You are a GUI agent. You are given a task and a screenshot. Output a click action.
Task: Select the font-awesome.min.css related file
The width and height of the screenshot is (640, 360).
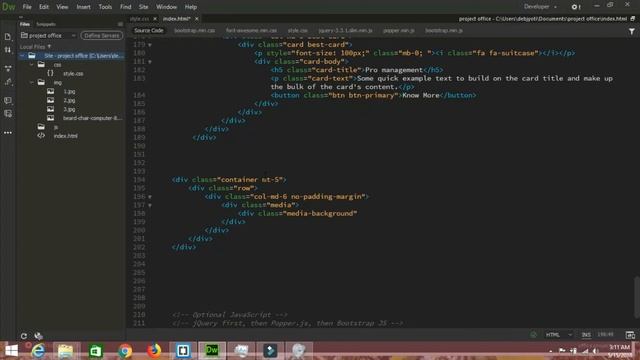251,31
